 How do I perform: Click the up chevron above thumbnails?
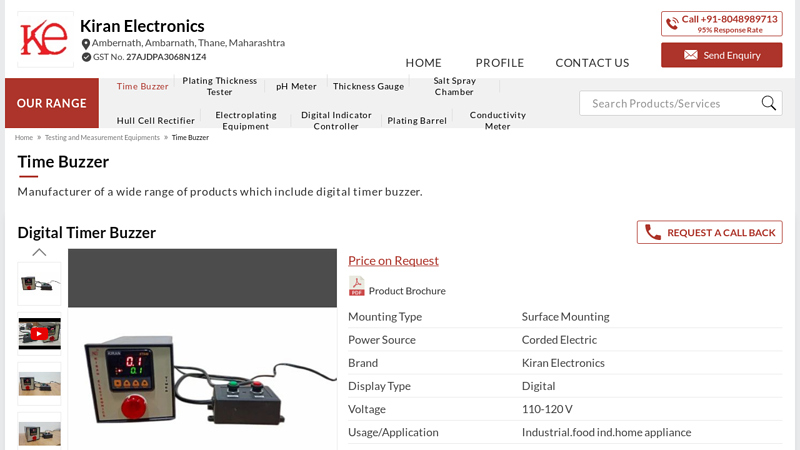39,253
